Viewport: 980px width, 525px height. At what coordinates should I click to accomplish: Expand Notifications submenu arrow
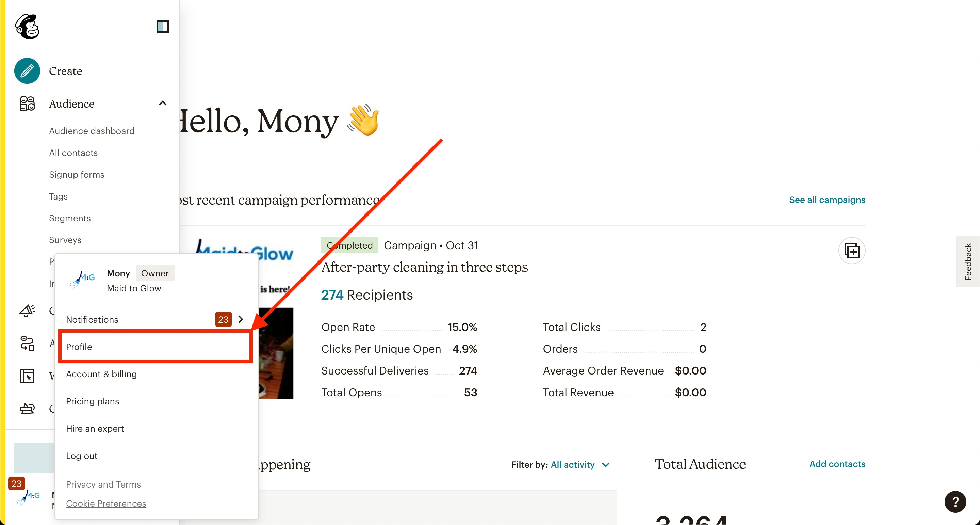pyautogui.click(x=241, y=319)
